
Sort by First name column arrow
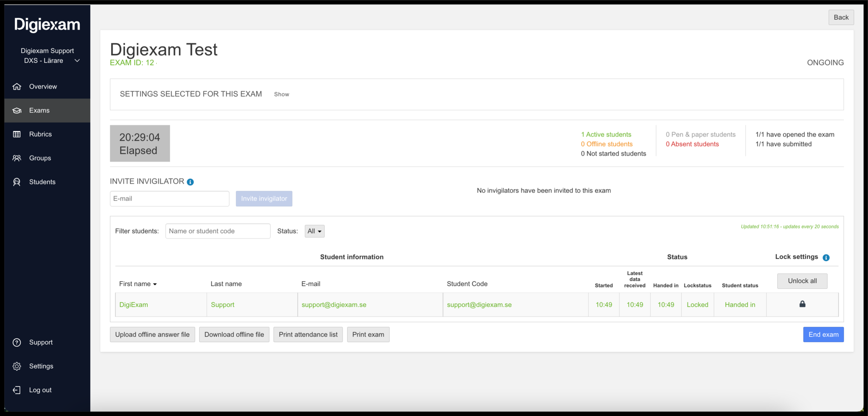(x=155, y=284)
